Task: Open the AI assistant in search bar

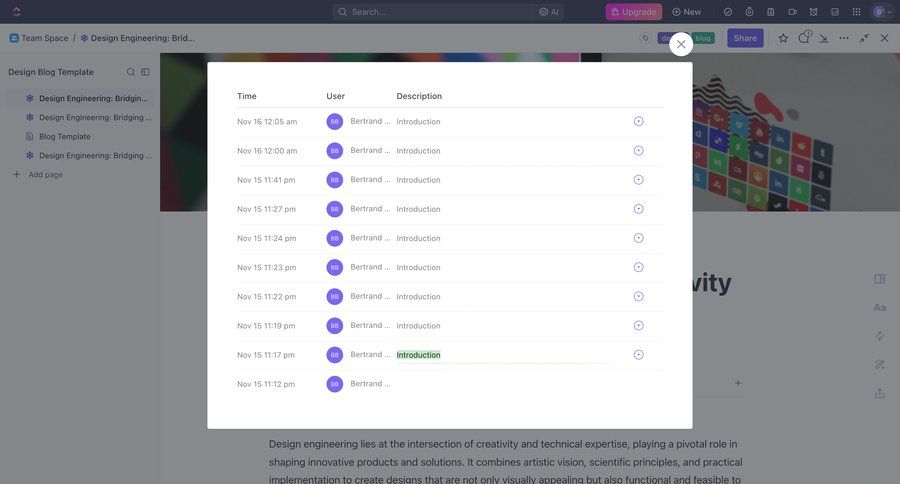Action: [x=549, y=11]
